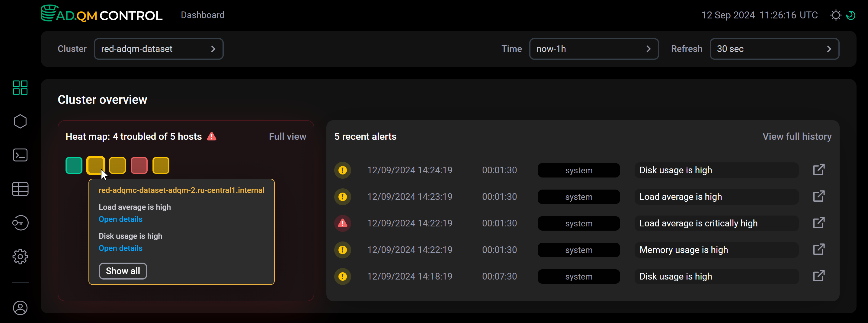Open the Refresh 30 sec dropdown
The width and height of the screenshot is (868, 323).
[774, 49]
